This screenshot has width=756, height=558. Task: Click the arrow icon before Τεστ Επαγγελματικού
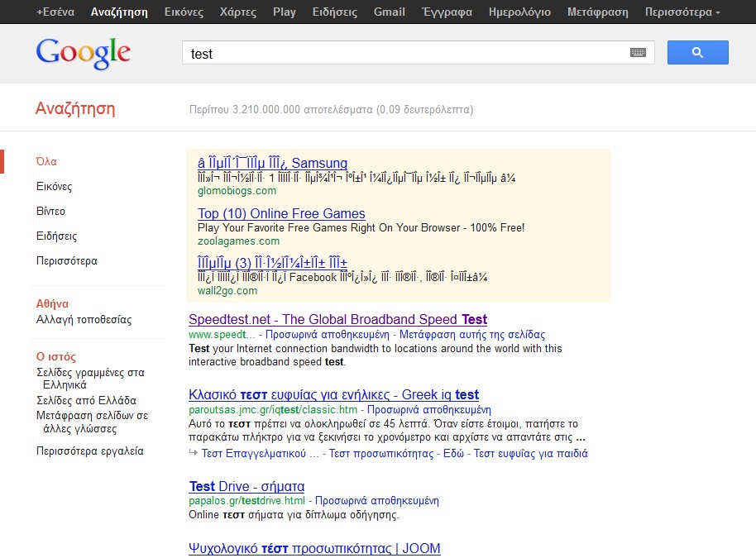click(x=193, y=453)
